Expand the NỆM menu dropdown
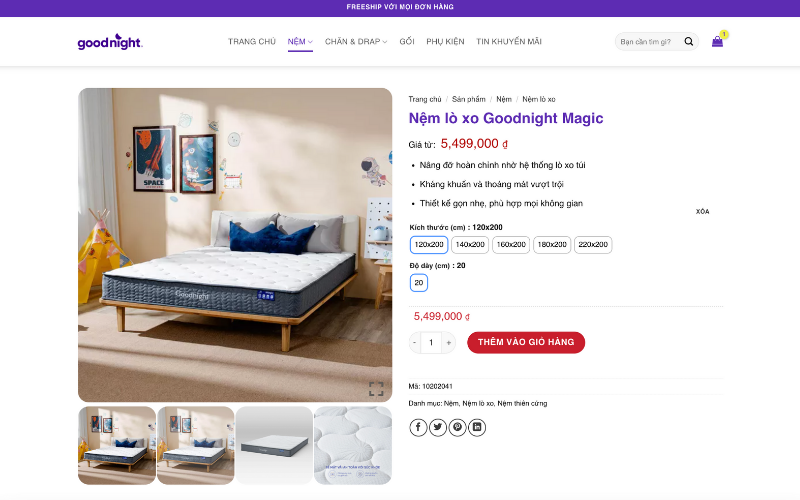 pyautogui.click(x=300, y=41)
